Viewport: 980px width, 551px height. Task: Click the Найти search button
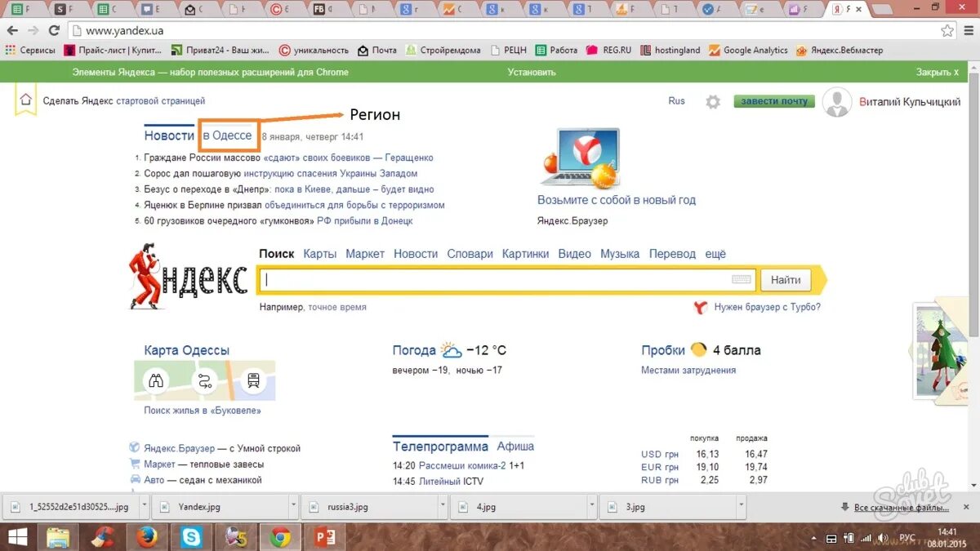(786, 280)
